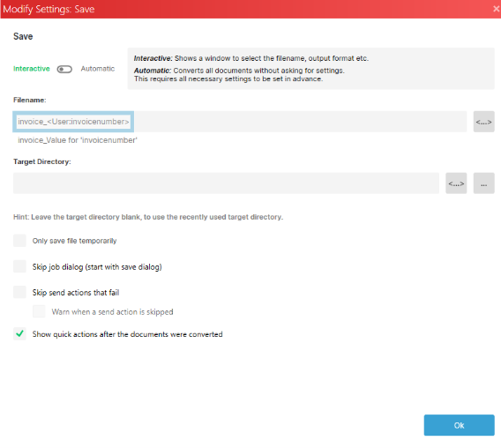Click the Skip job dialog label text
Image resolution: width=501 pixels, height=448 pixels.
click(x=97, y=267)
